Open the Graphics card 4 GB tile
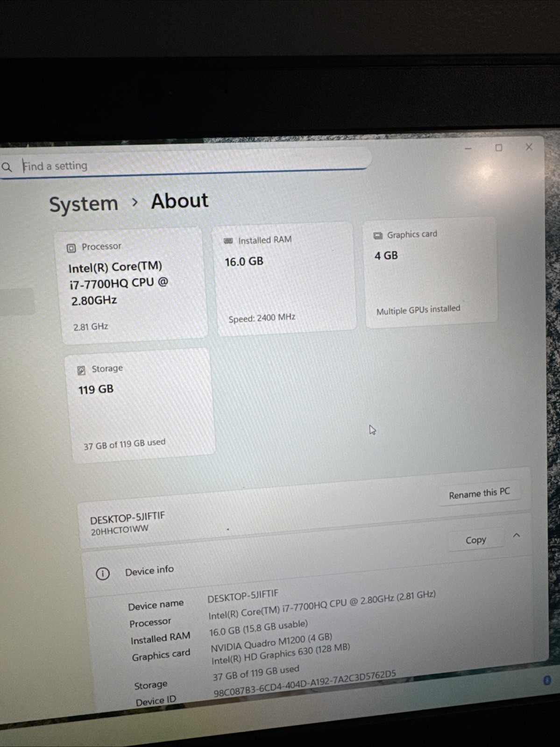 tap(430, 272)
